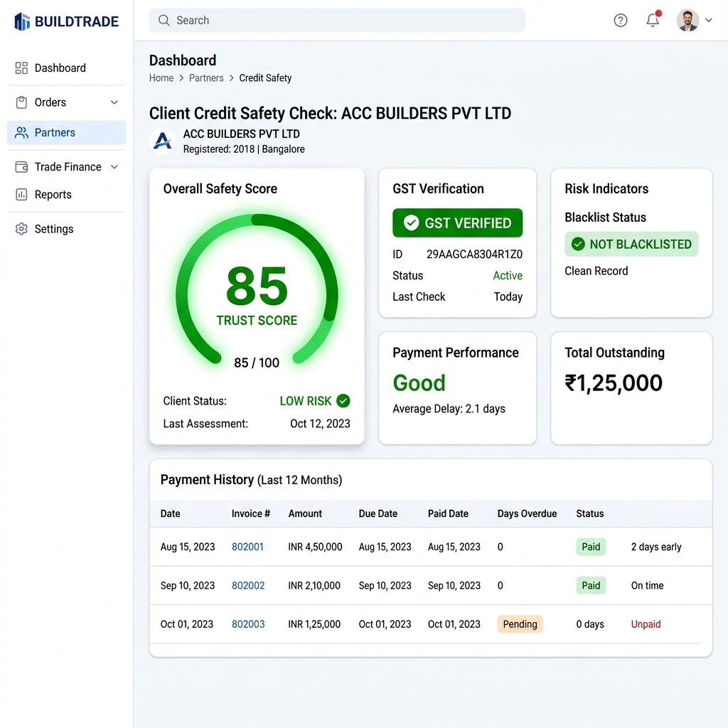Expand the Orders menu chevron
728x728 pixels.
coord(114,102)
